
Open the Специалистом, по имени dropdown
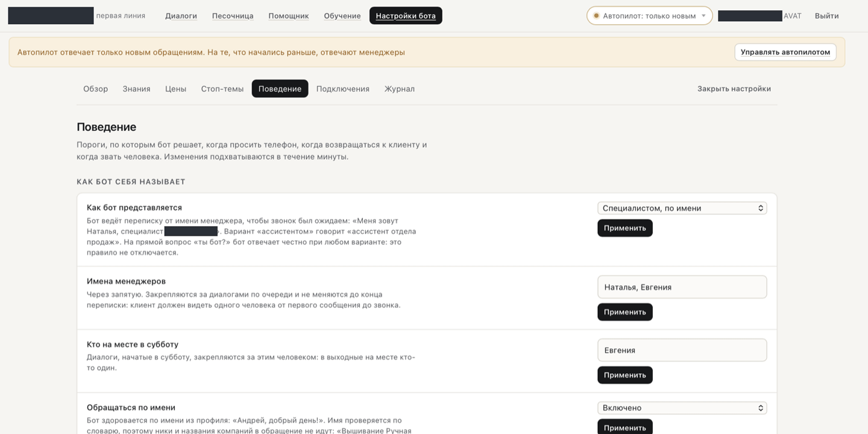682,208
